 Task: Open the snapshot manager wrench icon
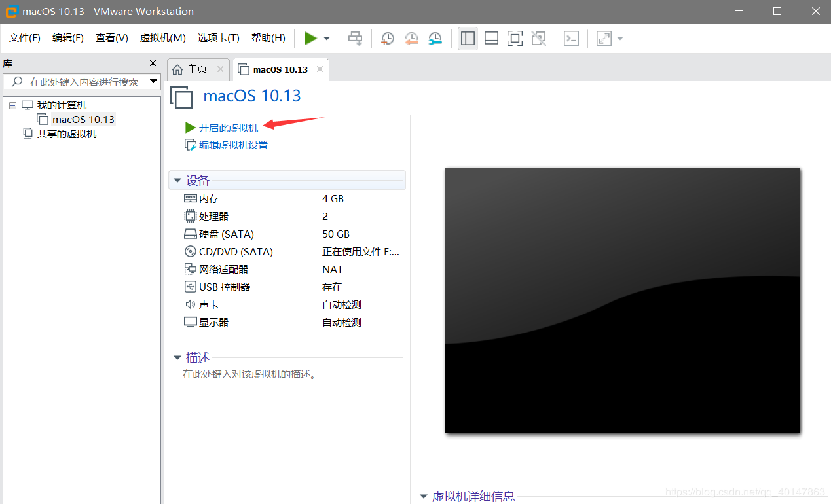click(435, 39)
